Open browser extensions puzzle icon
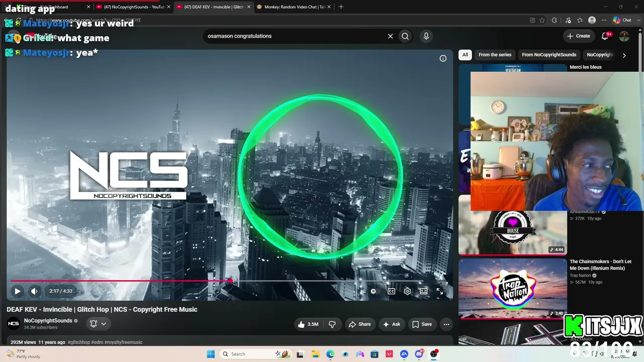The width and height of the screenshot is (644, 362). [x=554, y=20]
